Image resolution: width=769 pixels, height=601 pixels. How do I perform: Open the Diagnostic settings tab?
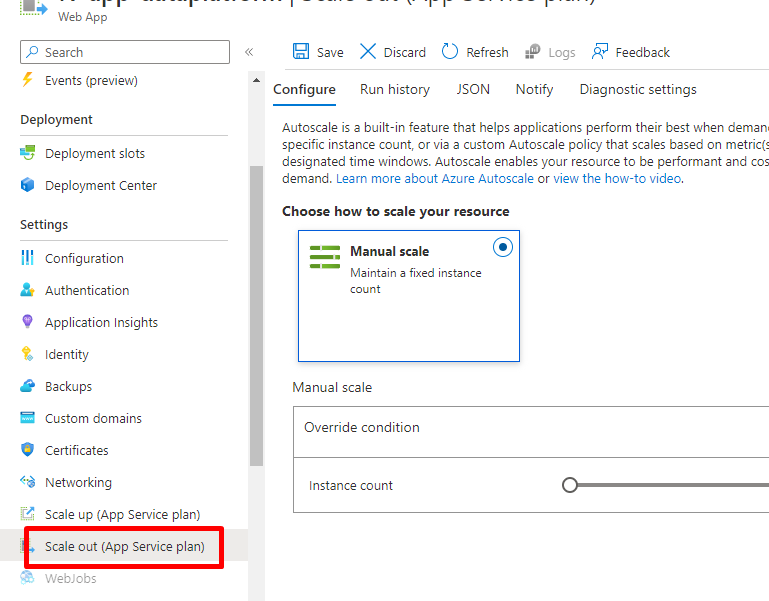[638, 89]
